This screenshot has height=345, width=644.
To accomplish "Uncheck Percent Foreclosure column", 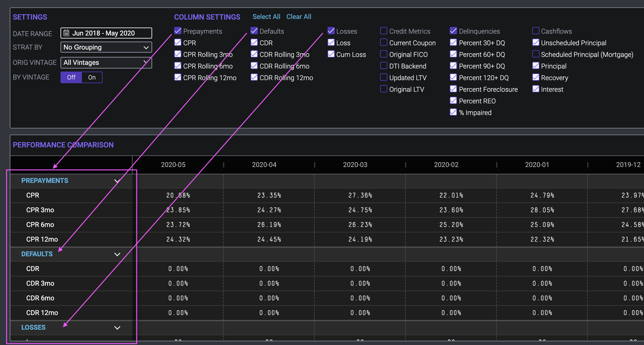I will pos(453,89).
